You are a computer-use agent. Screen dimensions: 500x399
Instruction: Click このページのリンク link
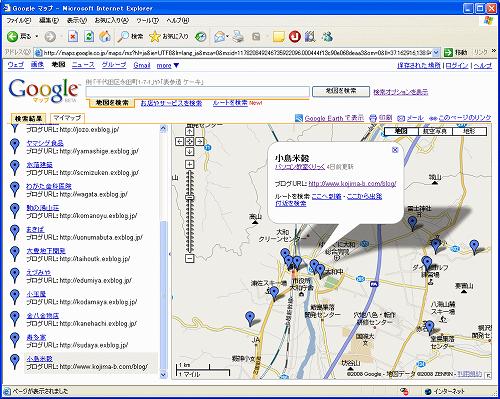(465, 118)
